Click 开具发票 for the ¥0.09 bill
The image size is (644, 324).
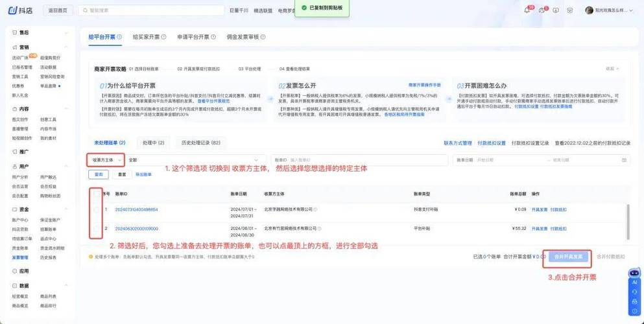tap(540, 209)
